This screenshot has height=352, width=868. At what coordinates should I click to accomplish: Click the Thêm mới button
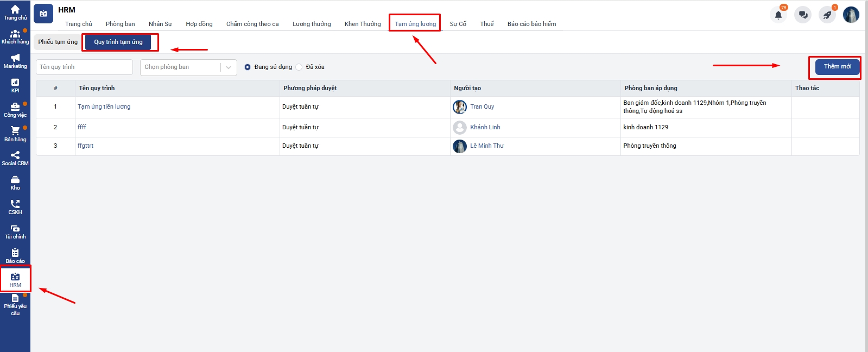[x=837, y=66]
